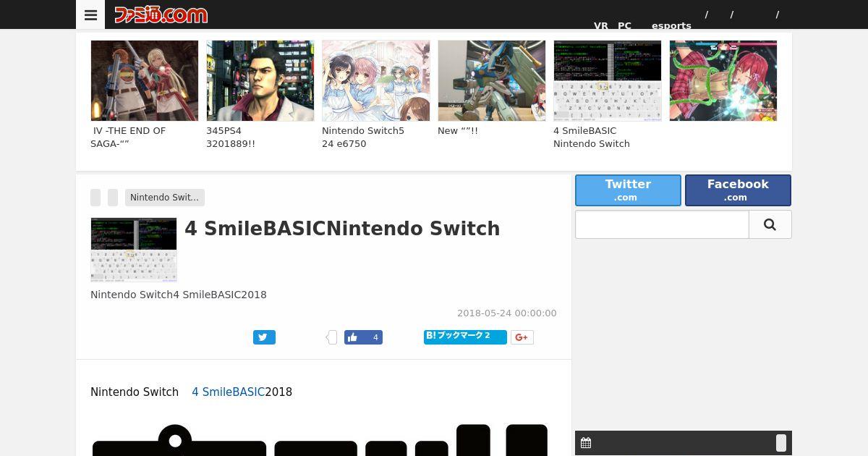Open the IV -THE END OF SAGA- thumbnail
868x456 pixels.
point(144,80)
